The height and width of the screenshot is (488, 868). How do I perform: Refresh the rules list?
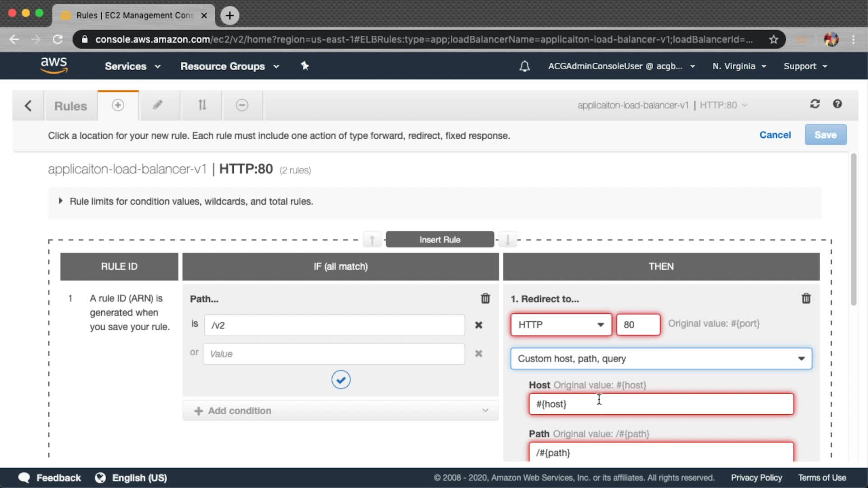click(x=815, y=104)
